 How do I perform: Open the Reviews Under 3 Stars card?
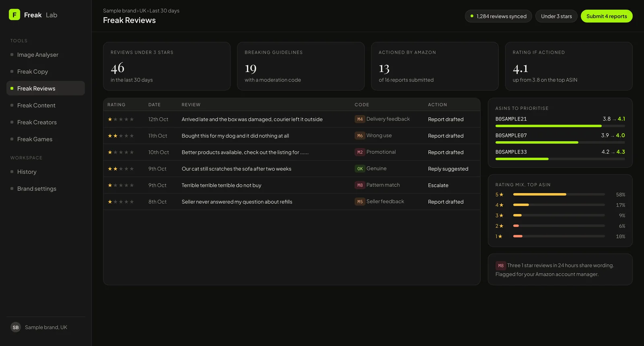coord(167,66)
